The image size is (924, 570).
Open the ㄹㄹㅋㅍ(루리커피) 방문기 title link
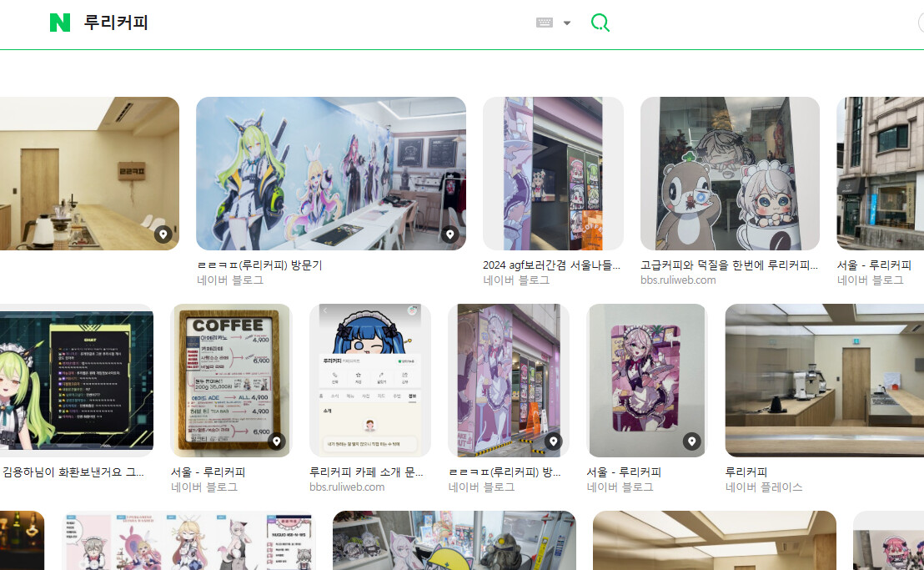click(260, 265)
